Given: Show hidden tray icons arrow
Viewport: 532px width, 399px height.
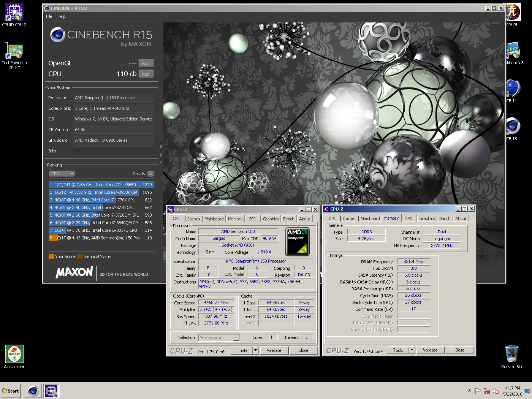Looking at the screenshot, I should pos(469,391).
